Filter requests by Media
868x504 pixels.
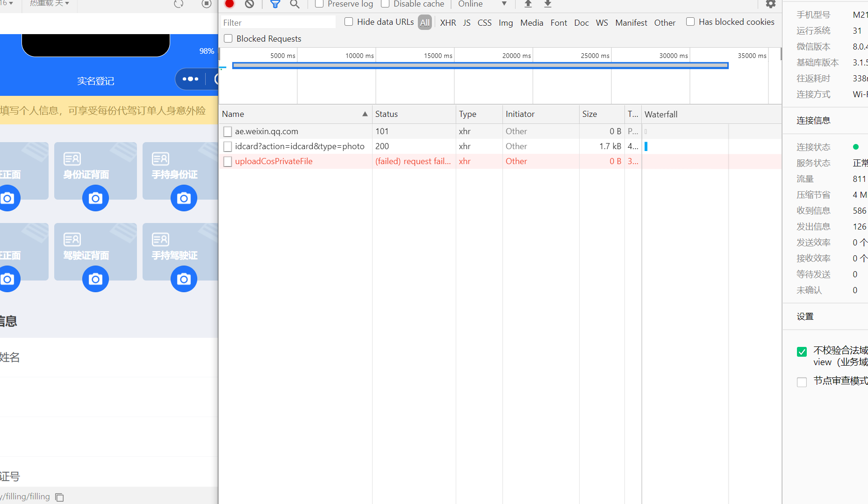531,22
